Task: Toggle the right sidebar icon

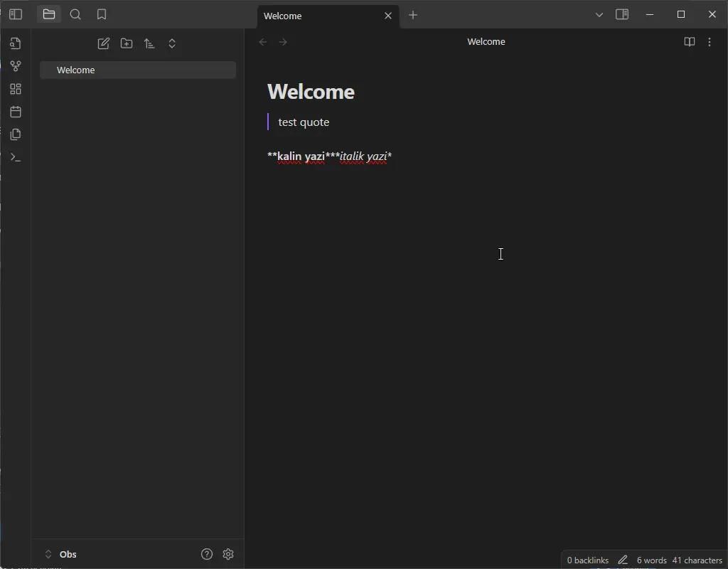Action: click(x=622, y=15)
